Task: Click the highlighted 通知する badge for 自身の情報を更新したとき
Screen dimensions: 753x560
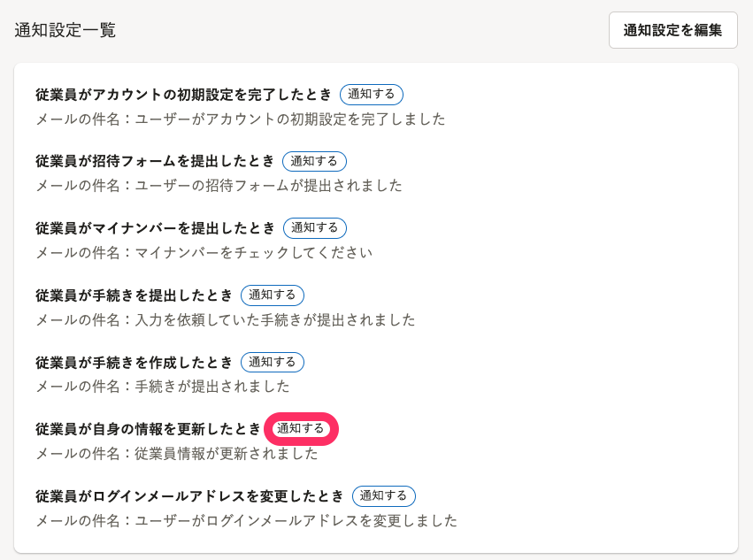Action: pyautogui.click(x=301, y=429)
